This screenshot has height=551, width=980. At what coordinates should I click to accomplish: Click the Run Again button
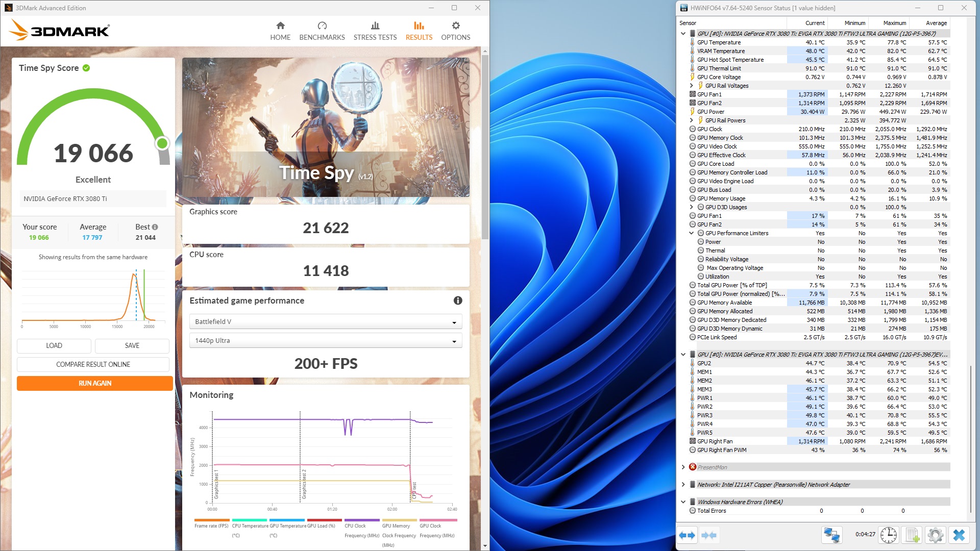pos(95,383)
